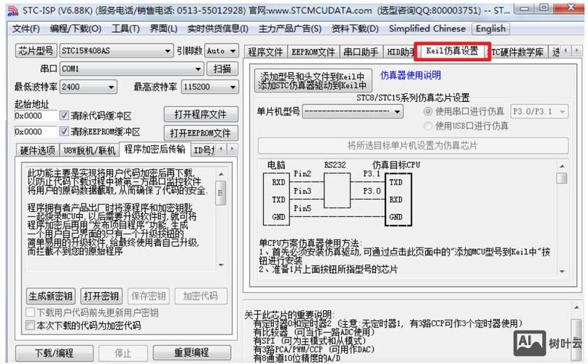The height and width of the screenshot is (364, 588).
Task: Click the 芯片型号 button
Action: tap(36, 51)
